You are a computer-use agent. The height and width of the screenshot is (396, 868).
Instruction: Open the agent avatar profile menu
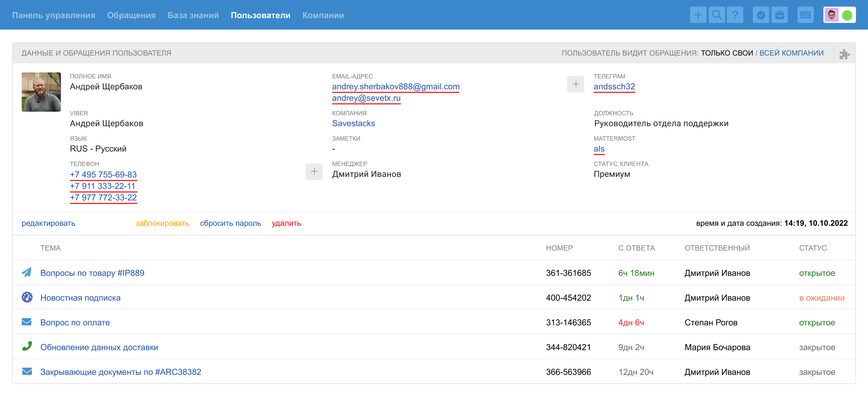point(831,15)
